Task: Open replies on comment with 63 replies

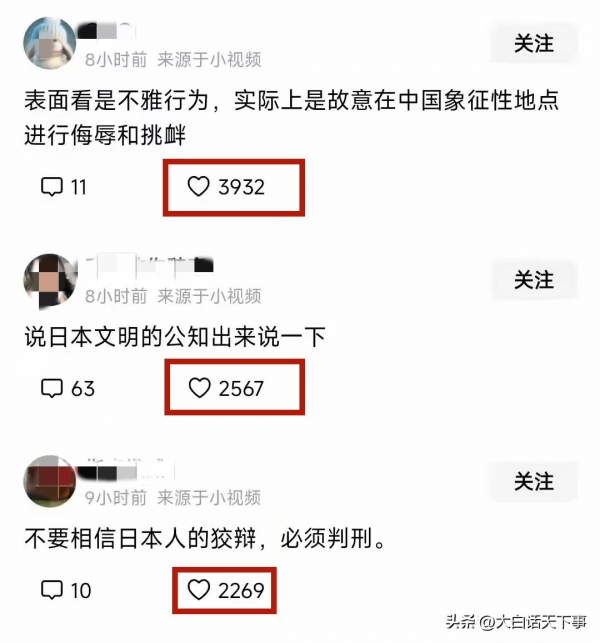Action: tap(68, 388)
